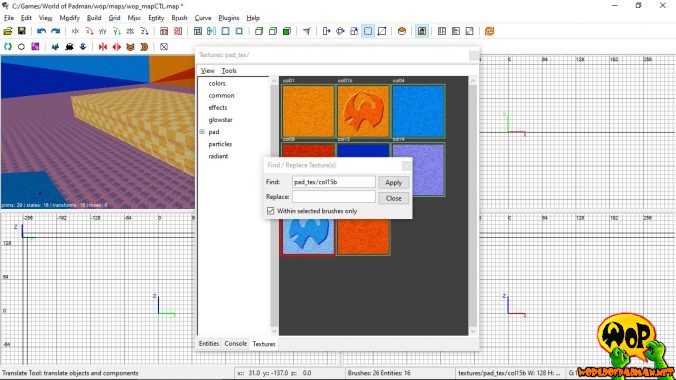The width and height of the screenshot is (676, 380).
Task: Click the second red select-inside toolbar icon
Action: coord(178,31)
